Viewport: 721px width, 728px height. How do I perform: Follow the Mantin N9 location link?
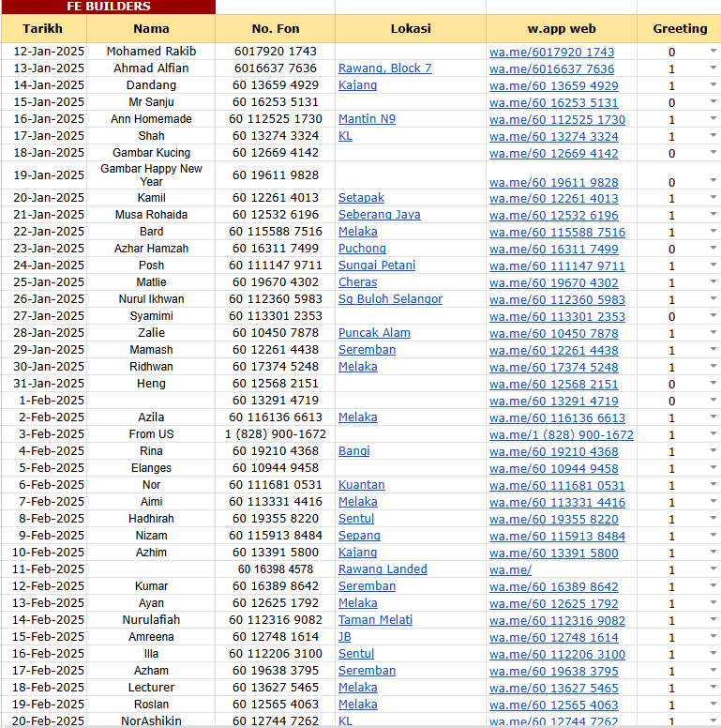coord(367,119)
